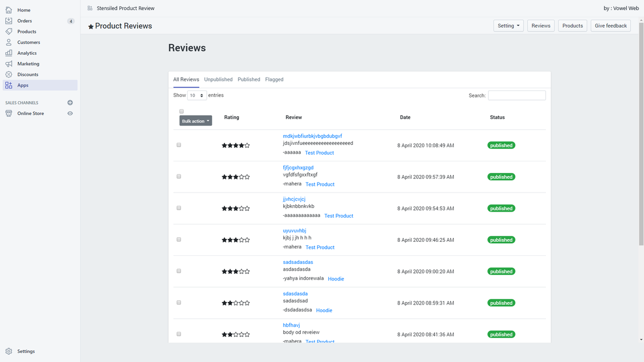This screenshot has width=644, height=362.
Task: Select checkbox for the sadsadasdas review
Action: pos(179,271)
